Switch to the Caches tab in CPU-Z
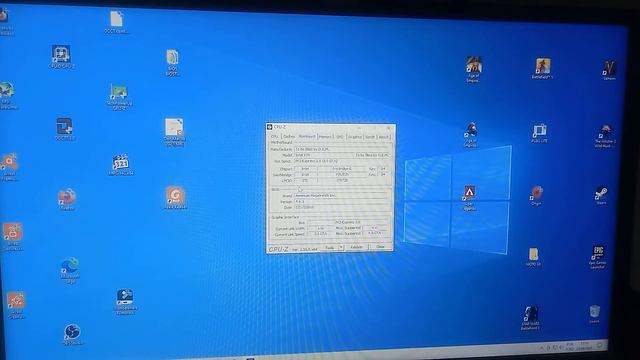This screenshot has width=640, height=360. (289, 136)
